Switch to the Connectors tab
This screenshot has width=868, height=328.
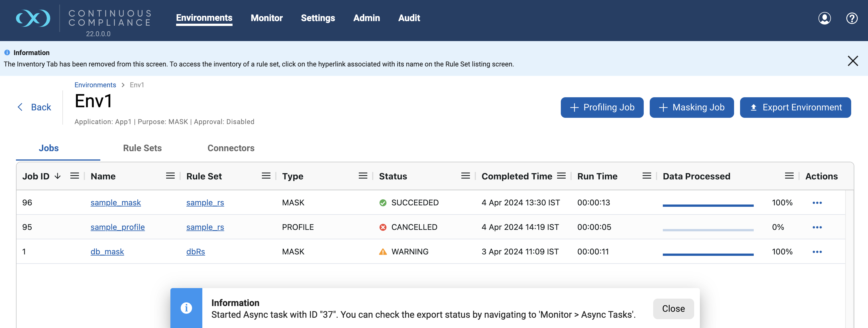(x=231, y=148)
